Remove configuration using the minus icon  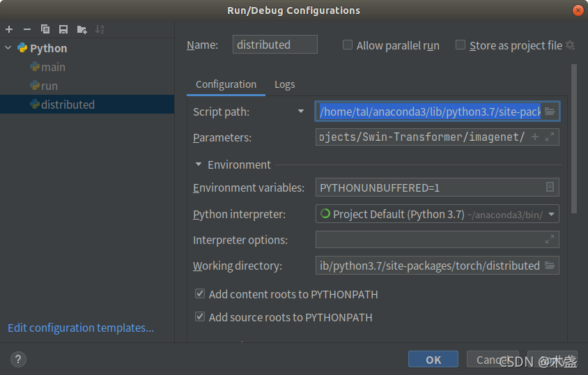[x=27, y=29]
